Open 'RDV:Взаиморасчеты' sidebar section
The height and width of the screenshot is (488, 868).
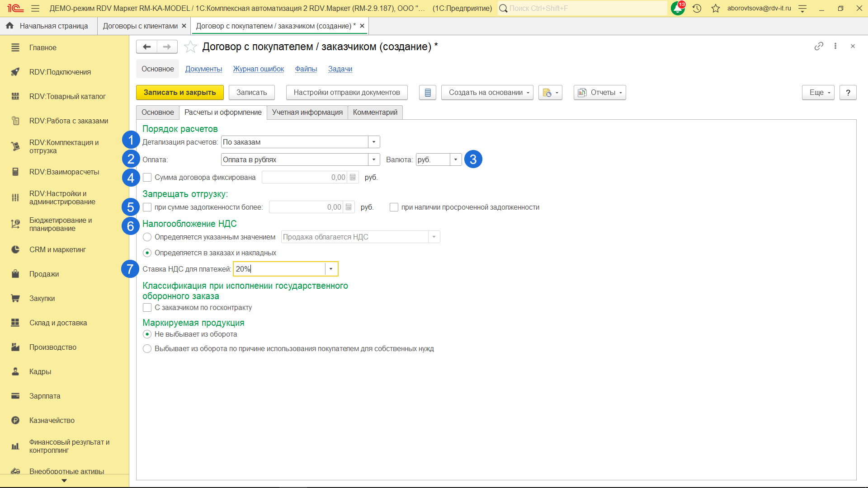click(64, 172)
